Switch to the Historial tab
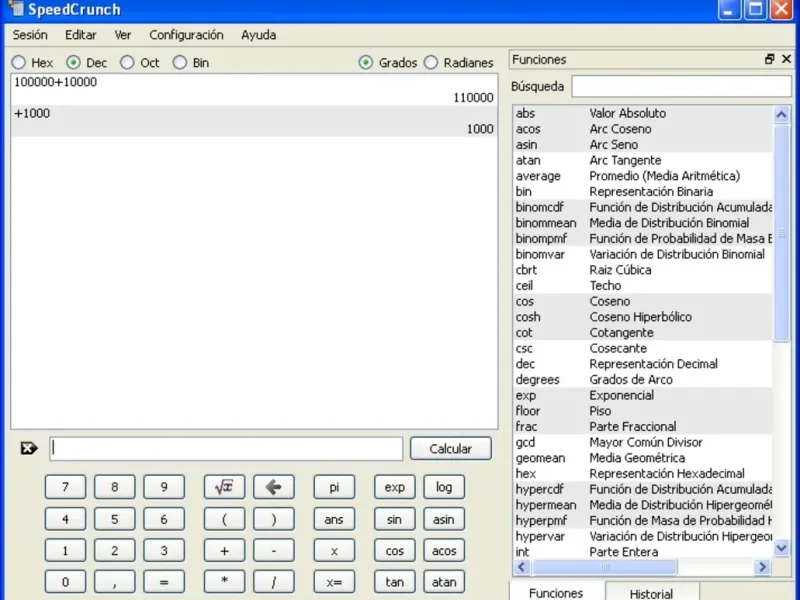The image size is (800, 600). point(651,593)
